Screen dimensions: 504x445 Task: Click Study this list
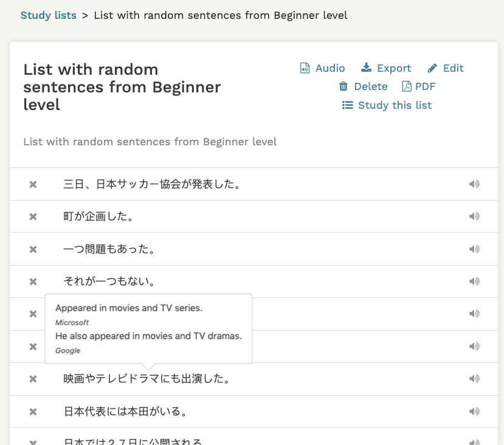(387, 105)
